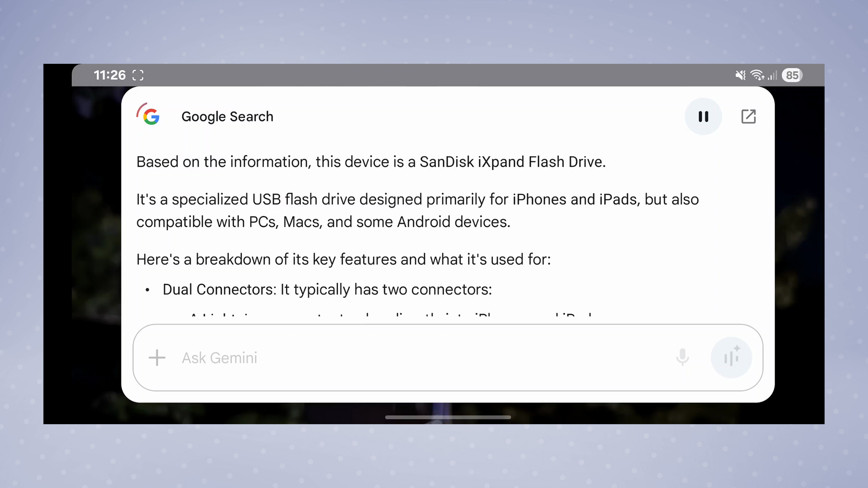
Task: Focus the Ask Gemini text field
Action: [417, 358]
